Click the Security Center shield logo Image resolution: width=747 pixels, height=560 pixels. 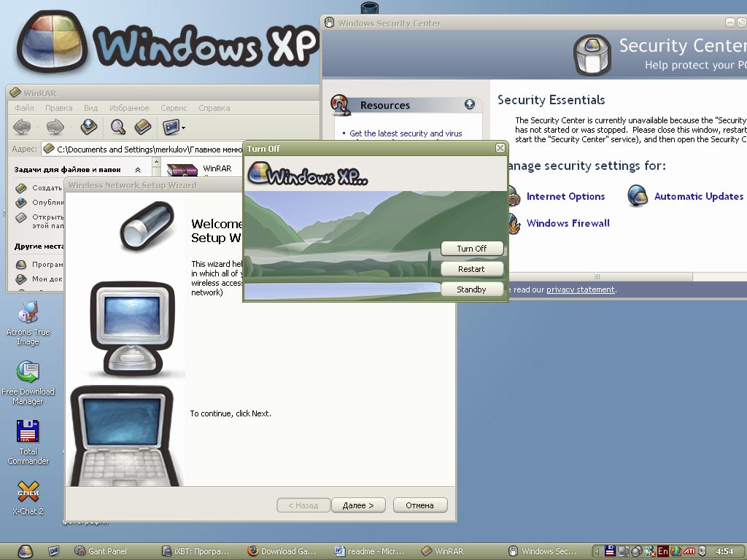pos(592,55)
